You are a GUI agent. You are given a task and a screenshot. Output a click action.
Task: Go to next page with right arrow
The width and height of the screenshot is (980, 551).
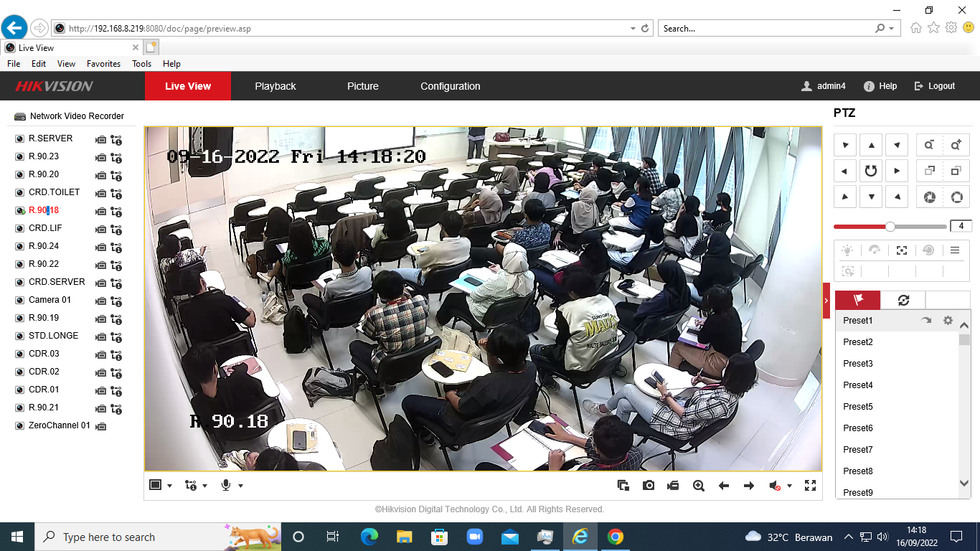[749, 486]
